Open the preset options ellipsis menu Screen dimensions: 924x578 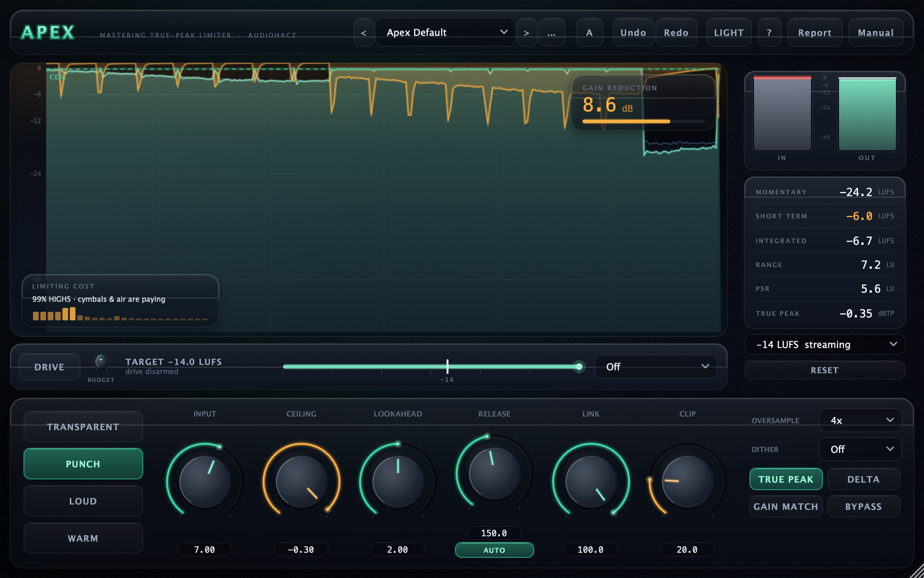click(552, 33)
